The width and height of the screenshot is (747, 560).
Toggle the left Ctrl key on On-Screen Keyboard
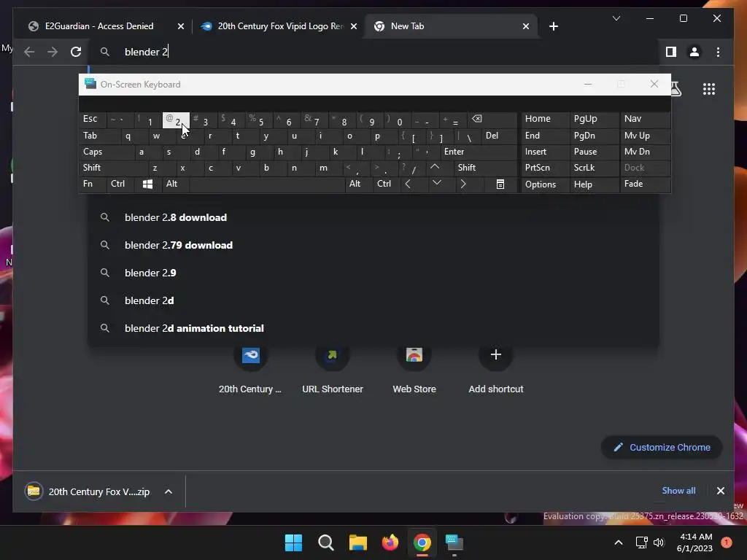(121, 184)
